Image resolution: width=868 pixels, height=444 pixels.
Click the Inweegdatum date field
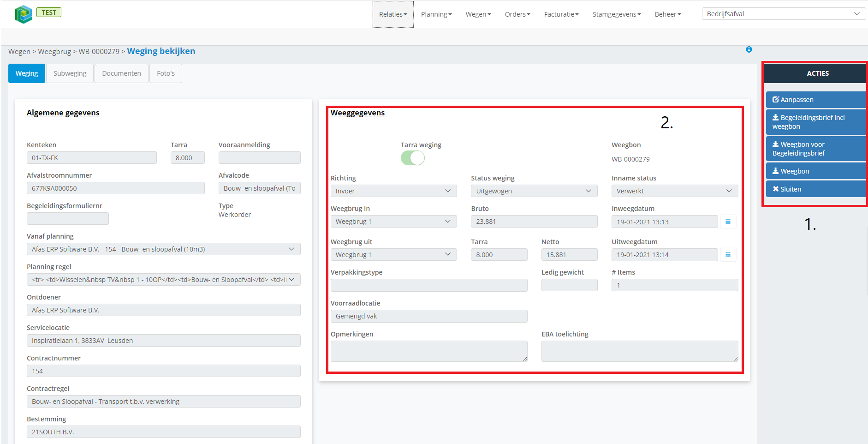tap(665, 222)
